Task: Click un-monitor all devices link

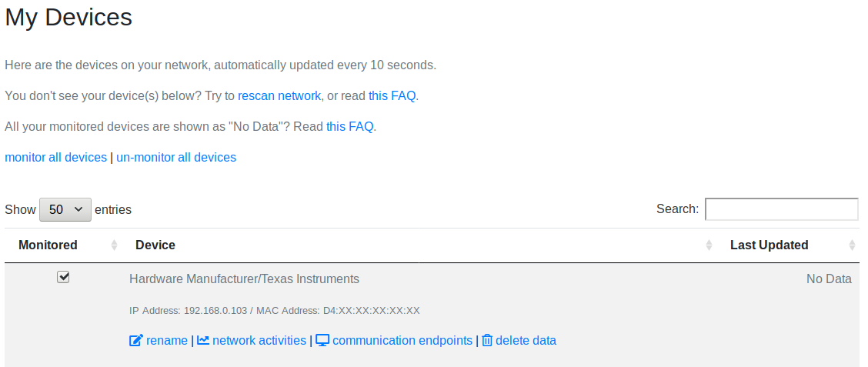Action: pos(176,157)
